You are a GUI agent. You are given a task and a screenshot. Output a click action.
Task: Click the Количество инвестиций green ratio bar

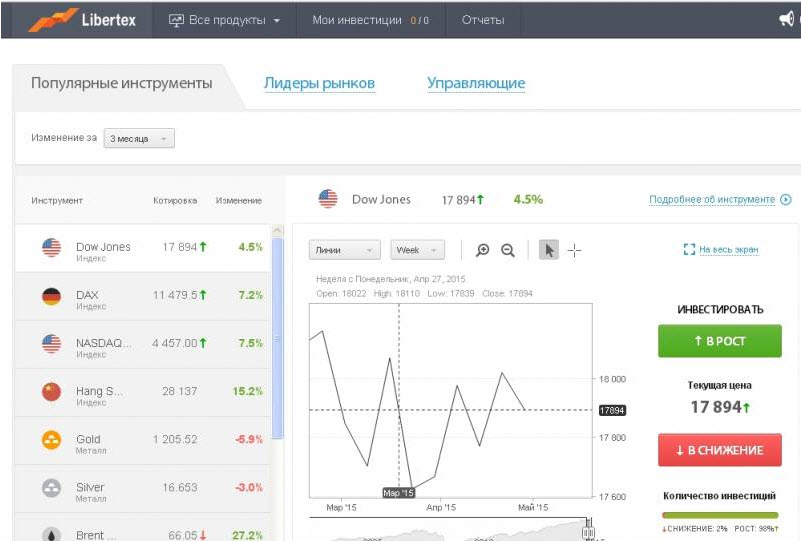click(x=720, y=515)
